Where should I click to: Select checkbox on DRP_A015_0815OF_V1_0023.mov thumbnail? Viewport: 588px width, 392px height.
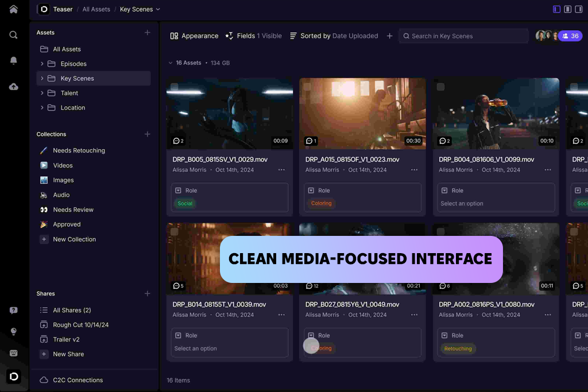tap(308, 87)
